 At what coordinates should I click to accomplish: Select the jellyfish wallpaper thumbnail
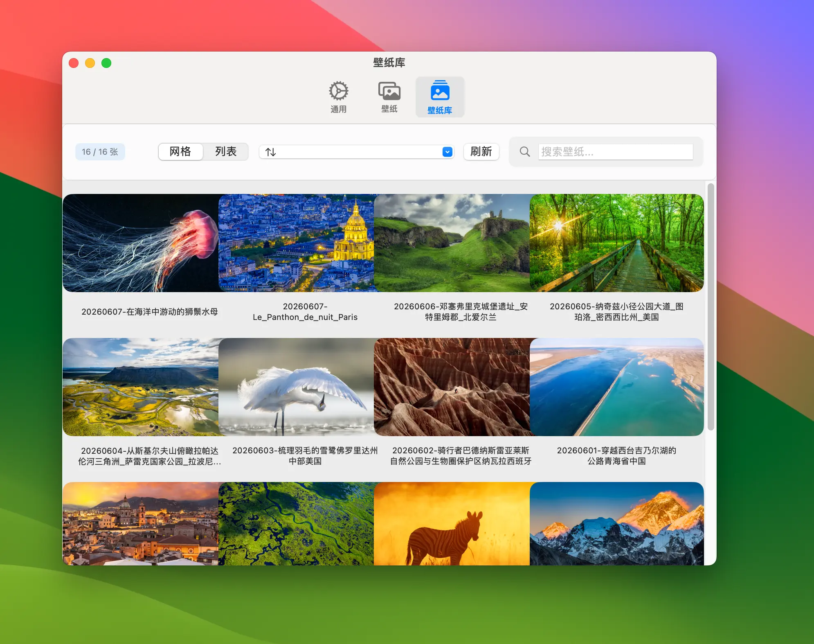141,243
